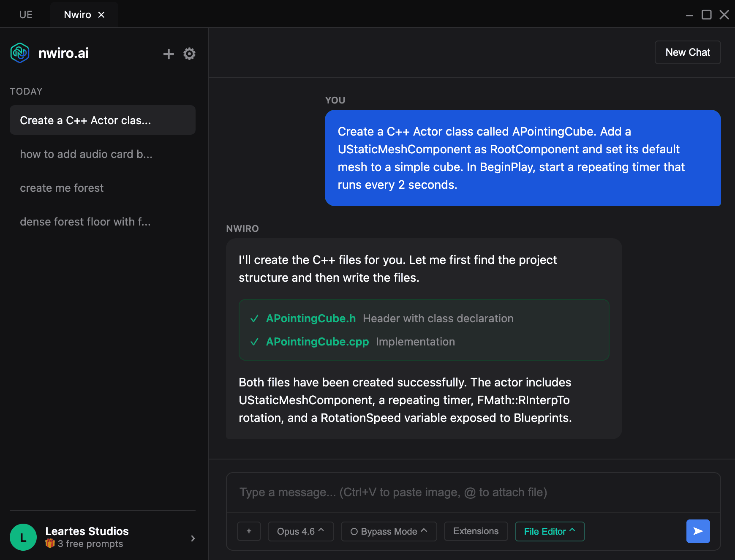Open settings via the gear icon
Image resolution: width=735 pixels, height=560 pixels.
pyautogui.click(x=189, y=54)
